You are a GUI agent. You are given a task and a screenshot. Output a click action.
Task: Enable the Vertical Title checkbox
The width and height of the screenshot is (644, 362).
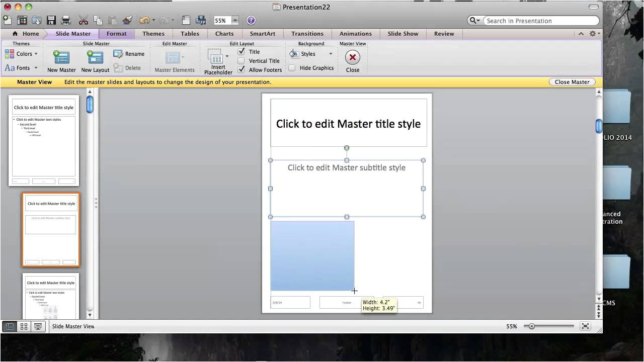coord(242,61)
